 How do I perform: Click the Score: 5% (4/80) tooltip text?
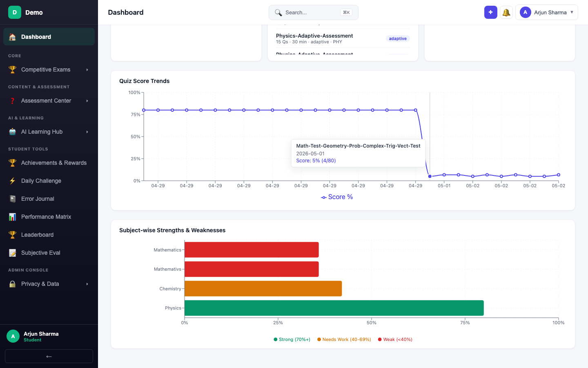coord(316,161)
